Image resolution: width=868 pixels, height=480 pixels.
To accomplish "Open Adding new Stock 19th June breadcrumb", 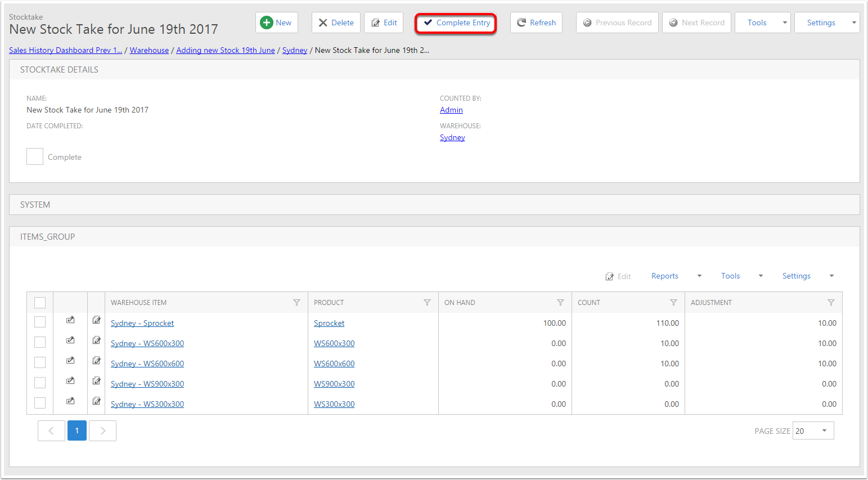I will (x=226, y=50).
